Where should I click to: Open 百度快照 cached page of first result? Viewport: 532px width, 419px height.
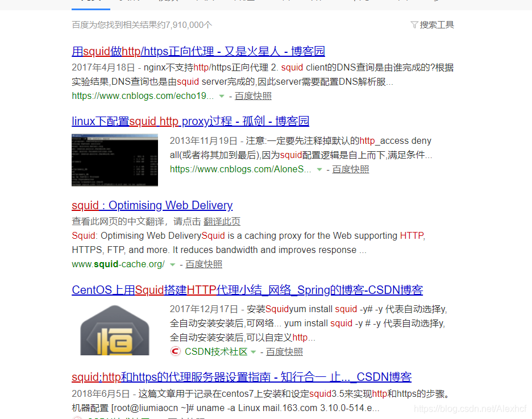click(x=254, y=96)
